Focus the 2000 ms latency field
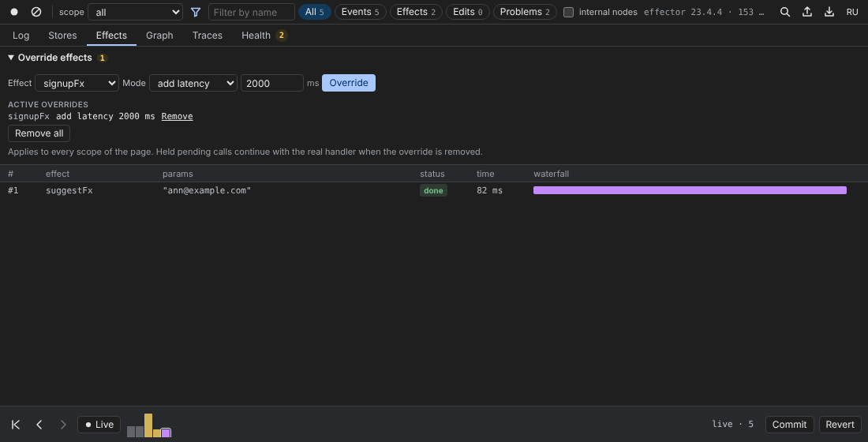868x442 pixels. (x=271, y=83)
